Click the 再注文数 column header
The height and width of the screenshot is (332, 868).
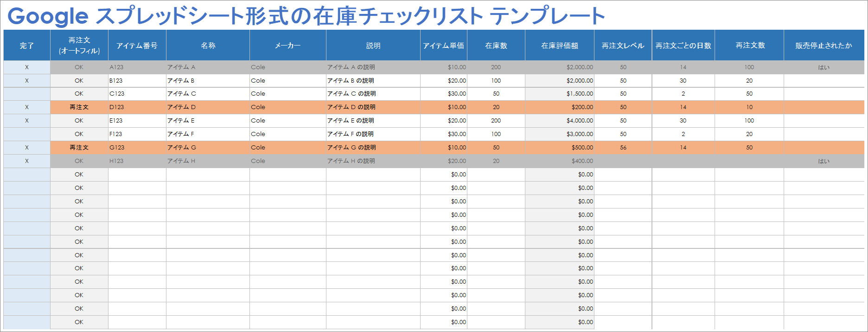749,46
